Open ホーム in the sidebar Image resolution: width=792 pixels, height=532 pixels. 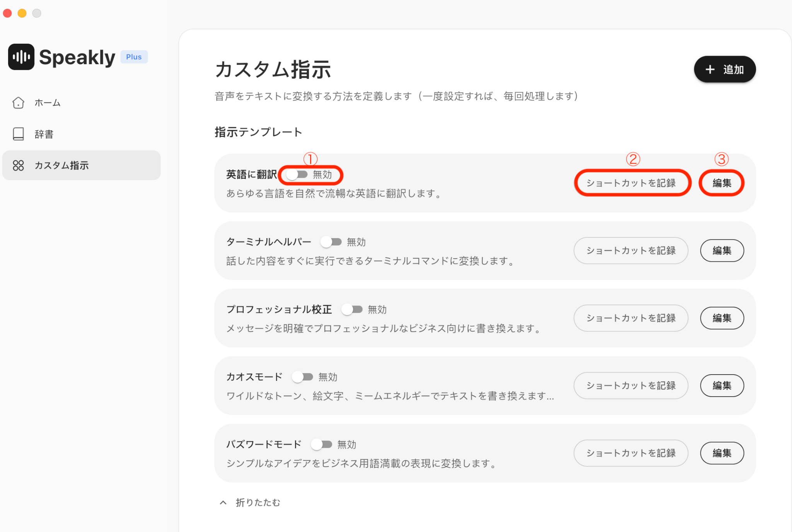[x=47, y=103]
